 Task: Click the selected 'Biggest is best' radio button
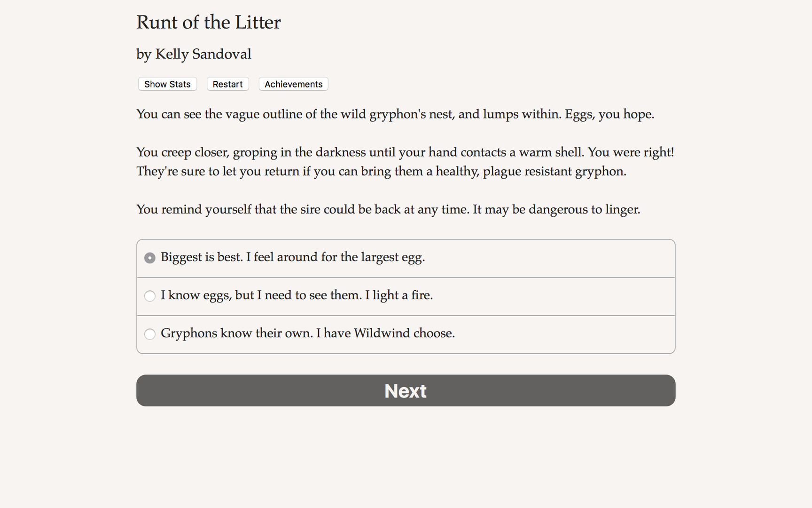click(x=149, y=258)
